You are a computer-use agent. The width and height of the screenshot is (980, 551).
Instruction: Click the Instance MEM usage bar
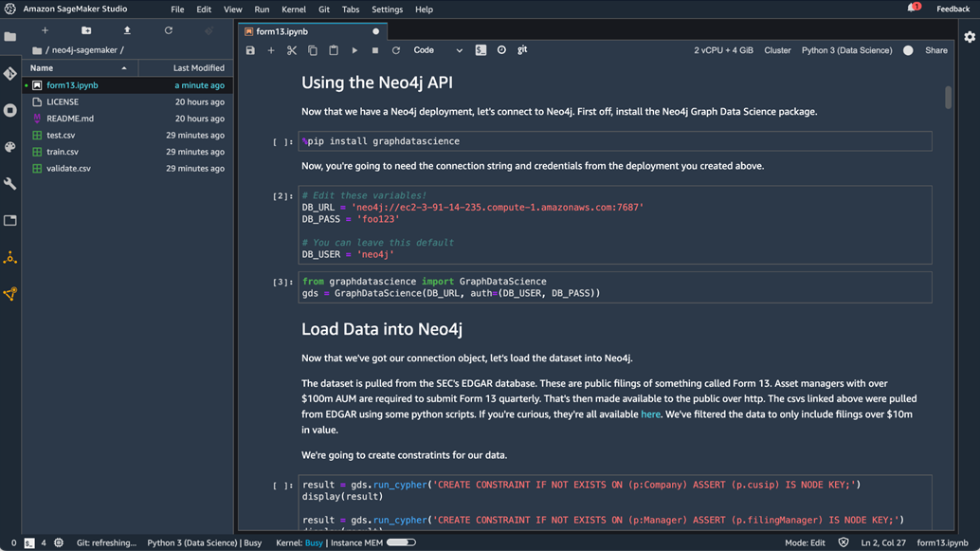tap(401, 542)
